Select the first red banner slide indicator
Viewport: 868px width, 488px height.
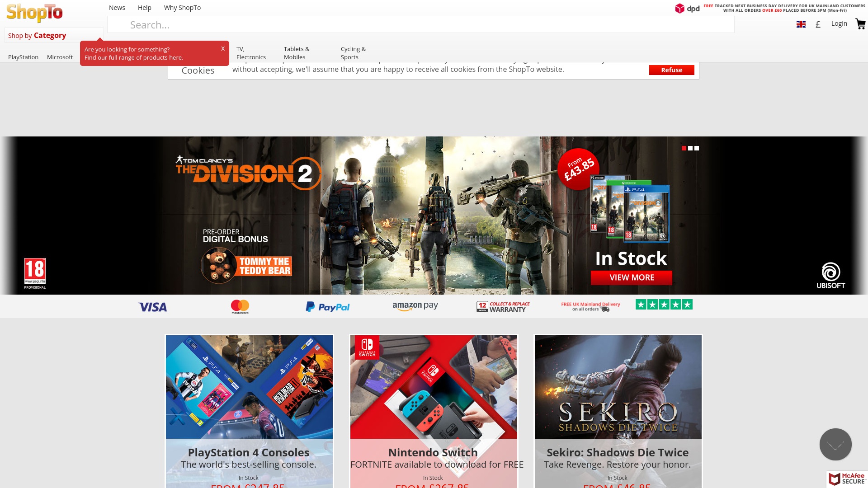pyautogui.click(x=684, y=148)
